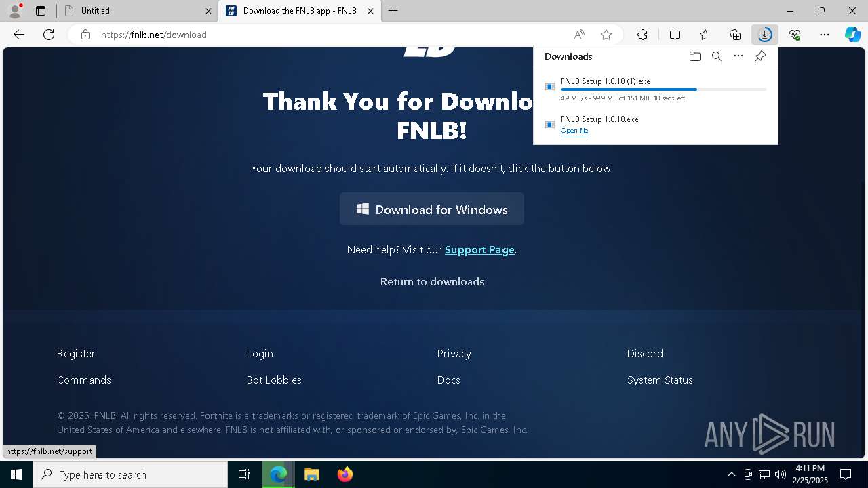Open the Register footer link
Viewport: 868px width, 488px height.
point(76,354)
